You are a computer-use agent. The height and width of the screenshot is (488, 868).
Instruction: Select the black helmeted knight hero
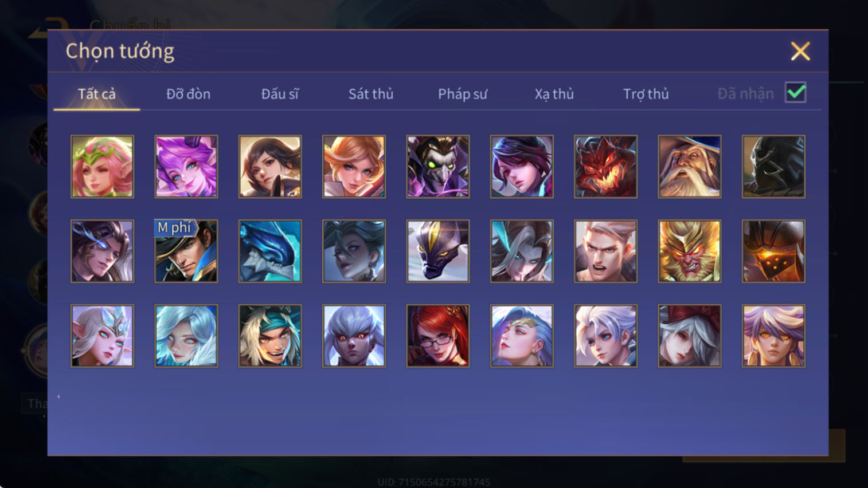tap(773, 167)
